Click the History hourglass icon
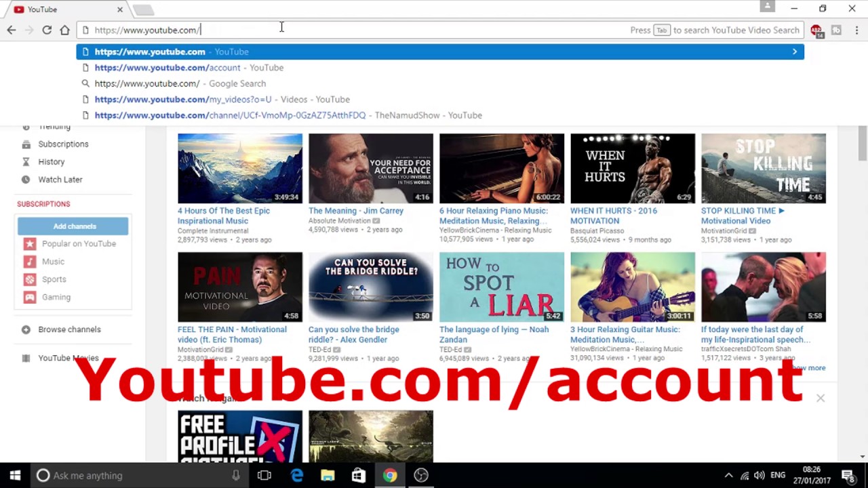This screenshot has height=488, width=868. pos(26,162)
